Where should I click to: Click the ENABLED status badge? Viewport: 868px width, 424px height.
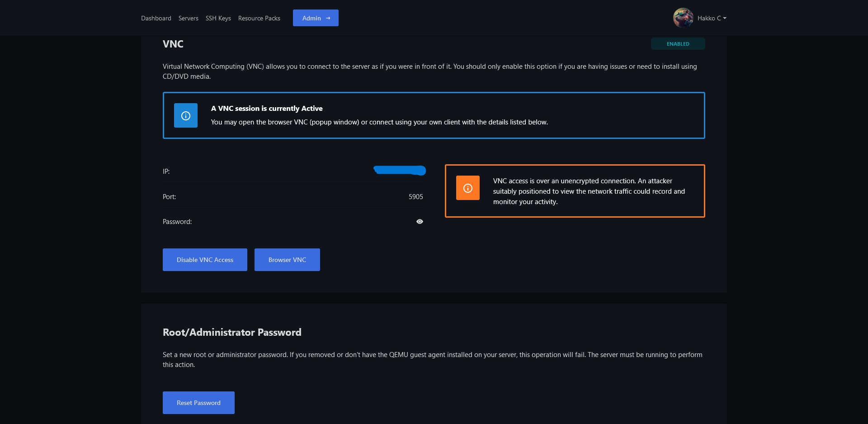coord(678,44)
